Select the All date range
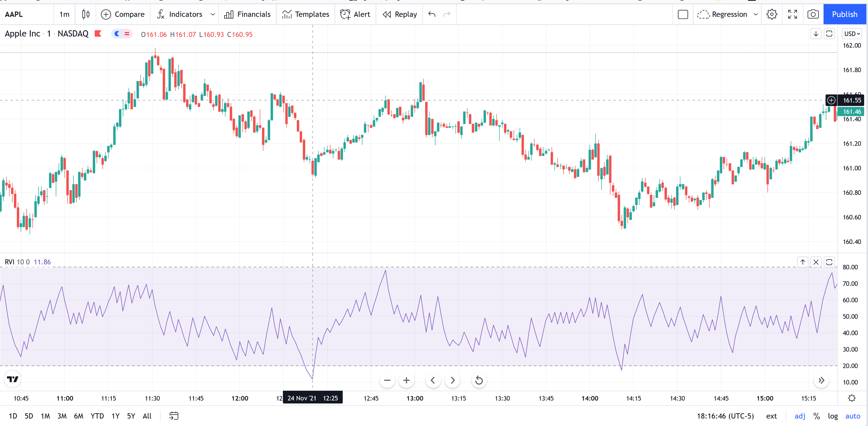 [147, 416]
